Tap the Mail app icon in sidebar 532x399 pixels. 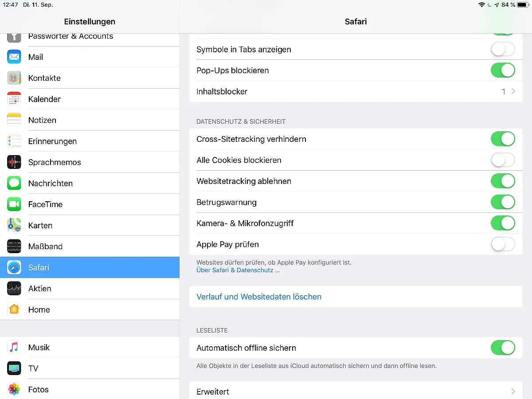tap(14, 57)
